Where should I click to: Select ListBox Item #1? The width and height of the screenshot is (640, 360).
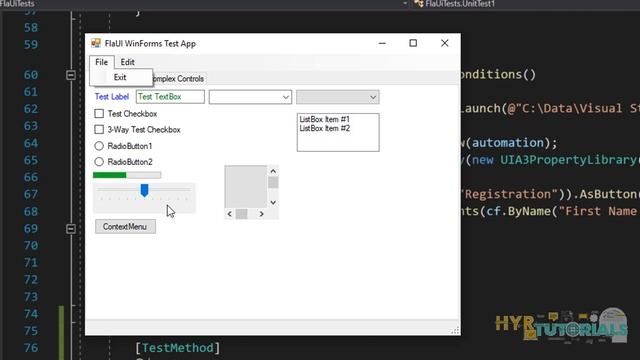tap(324, 119)
